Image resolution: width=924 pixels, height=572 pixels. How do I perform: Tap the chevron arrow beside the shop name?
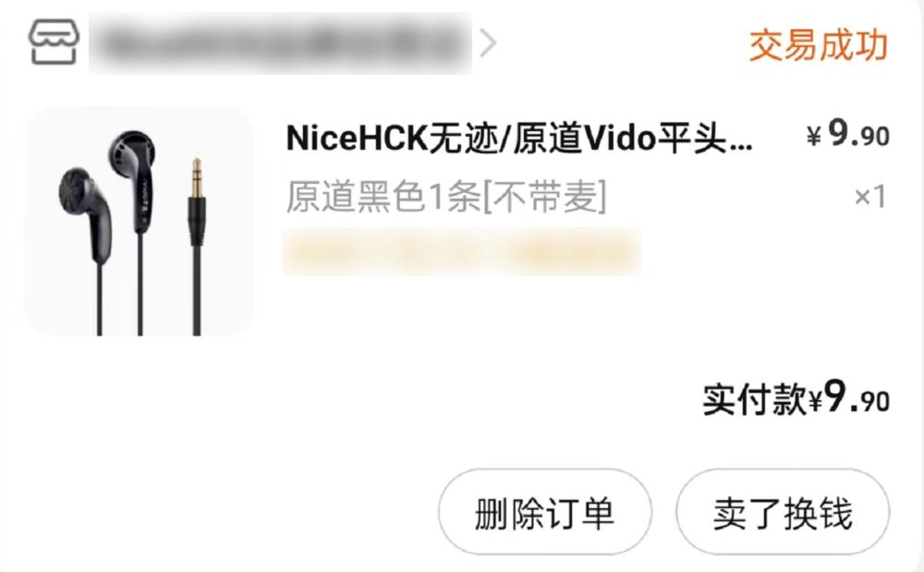[x=488, y=43]
